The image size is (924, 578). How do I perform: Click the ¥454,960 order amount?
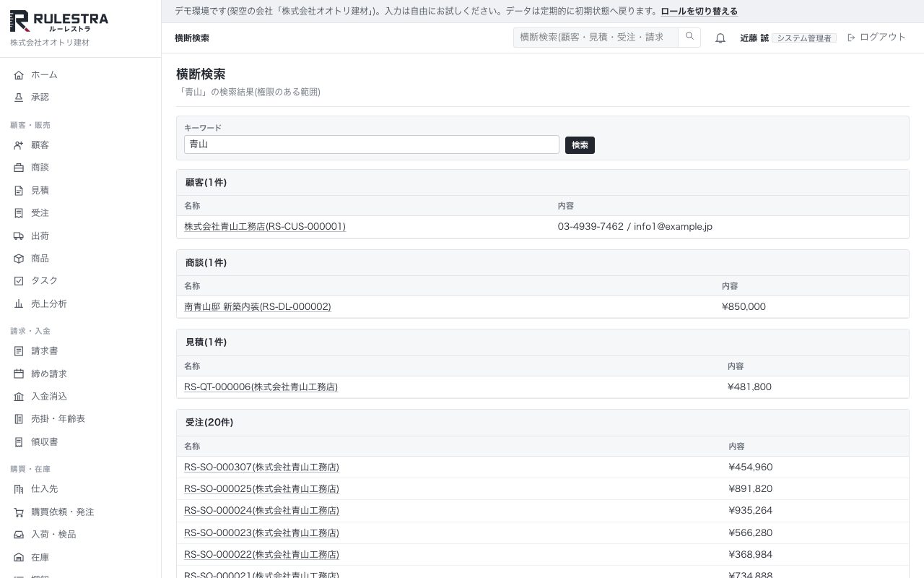751,467
